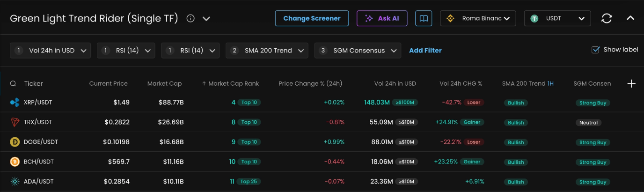This screenshot has height=192, width=644.
Task: Click the Change Screener button
Action: [x=312, y=18]
